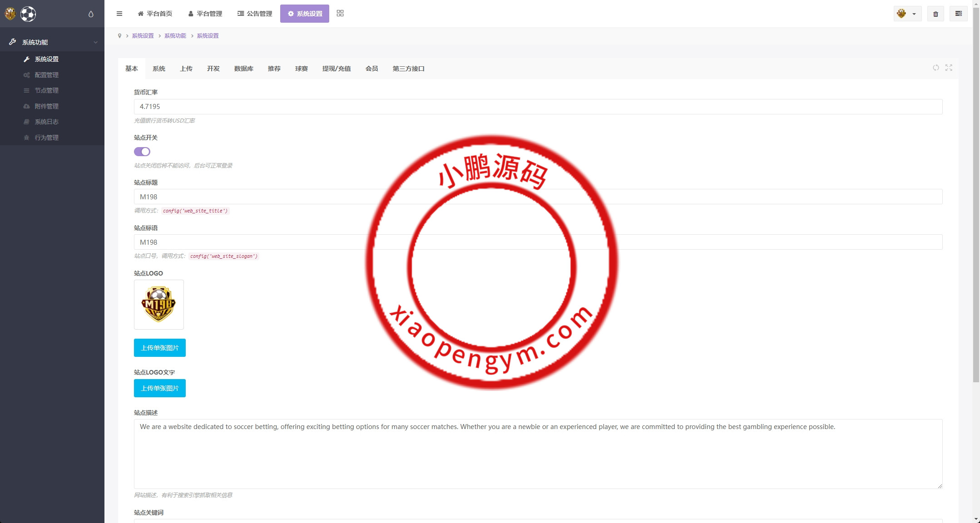Open the right-side panel list icon
The width and height of the screenshot is (980, 523).
coord(958,14)
